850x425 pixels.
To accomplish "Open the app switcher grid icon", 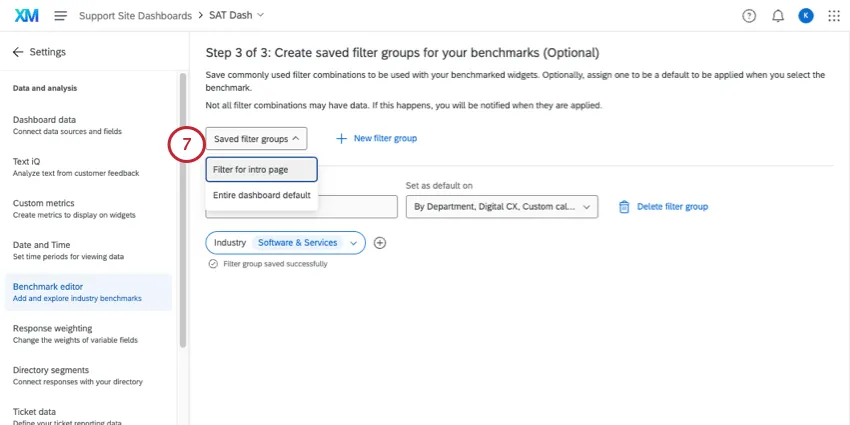I will [x=834, y=16].
